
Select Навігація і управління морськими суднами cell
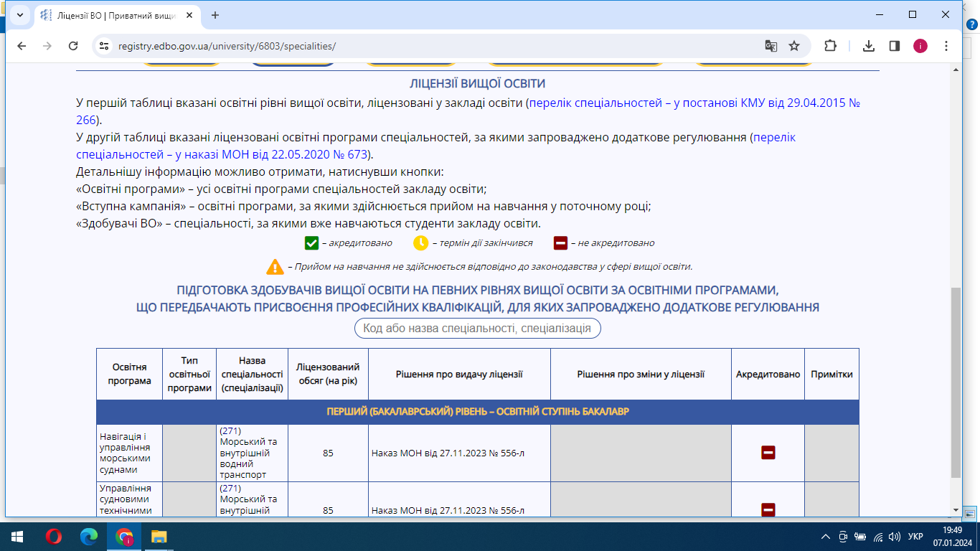coord(130,453)
